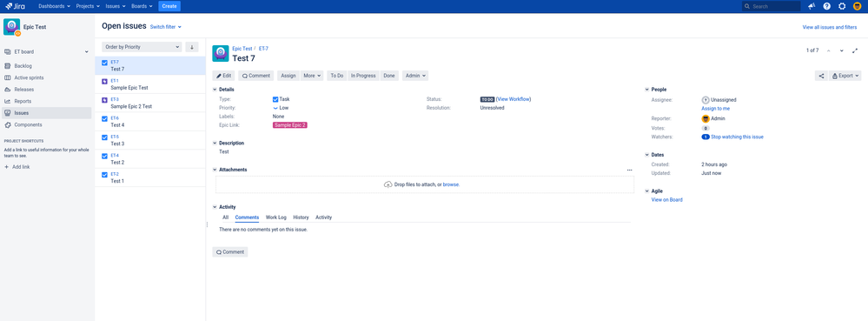Open the Export dropdown
This screenshot has width=868, height=321.
pyautogui.click(x=845, y=76)
